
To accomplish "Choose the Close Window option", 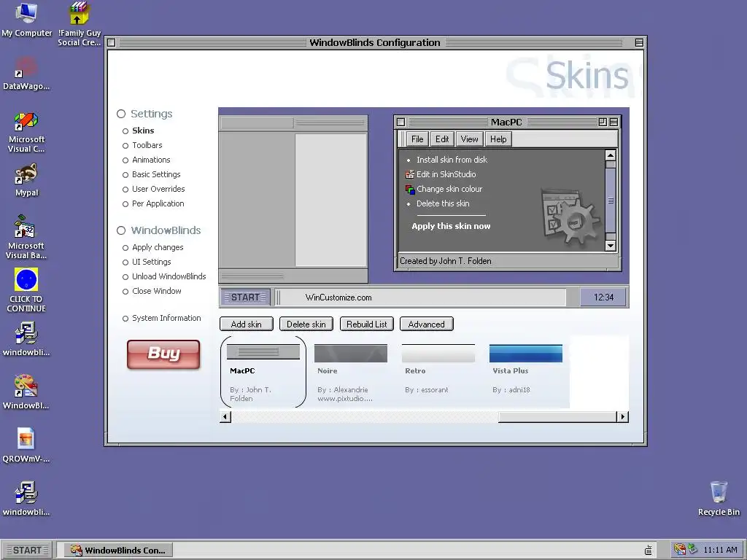I will coord(152,291).
